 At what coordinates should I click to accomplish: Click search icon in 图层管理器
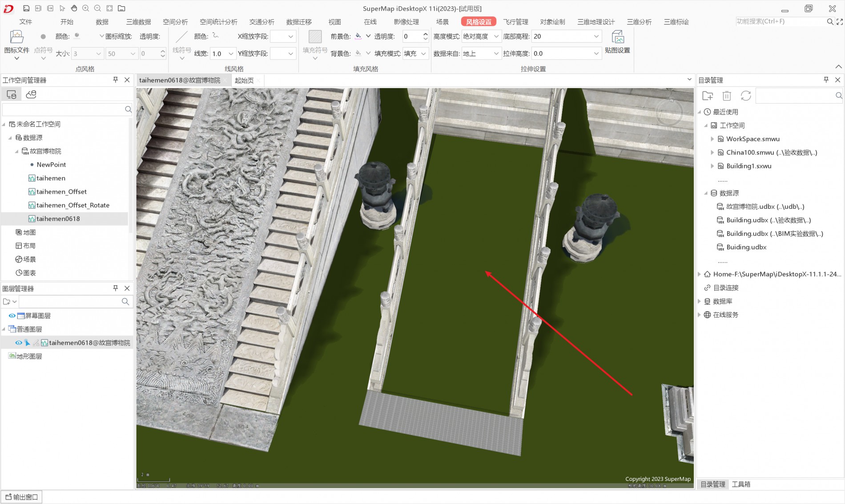[x=125, y=302]
